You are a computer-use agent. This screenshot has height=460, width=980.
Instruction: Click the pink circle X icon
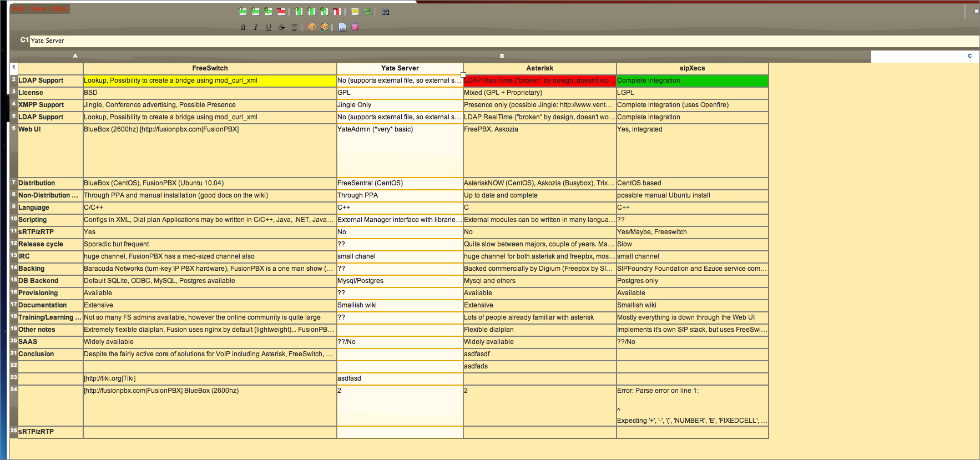(355, 27)
